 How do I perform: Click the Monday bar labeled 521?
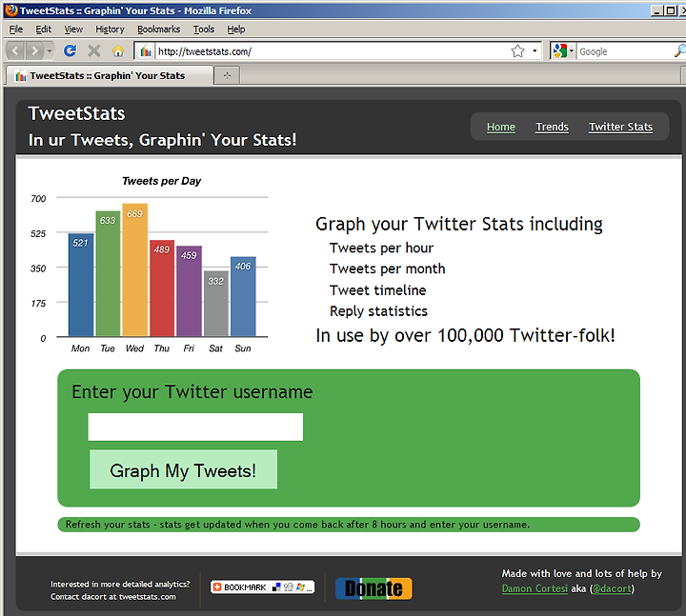81,285
